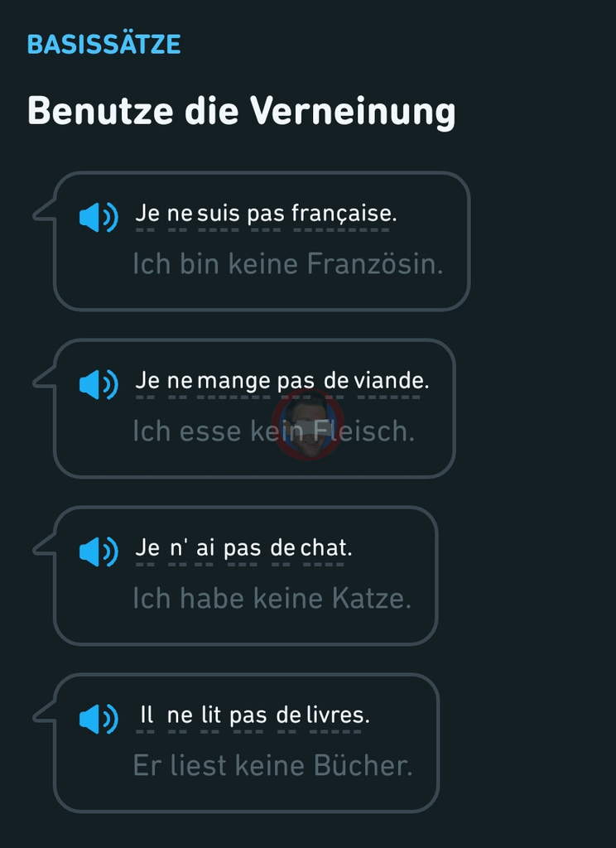
Task: Play audio for "Il ne lit pas de livres"
Action: click(99, 719)
